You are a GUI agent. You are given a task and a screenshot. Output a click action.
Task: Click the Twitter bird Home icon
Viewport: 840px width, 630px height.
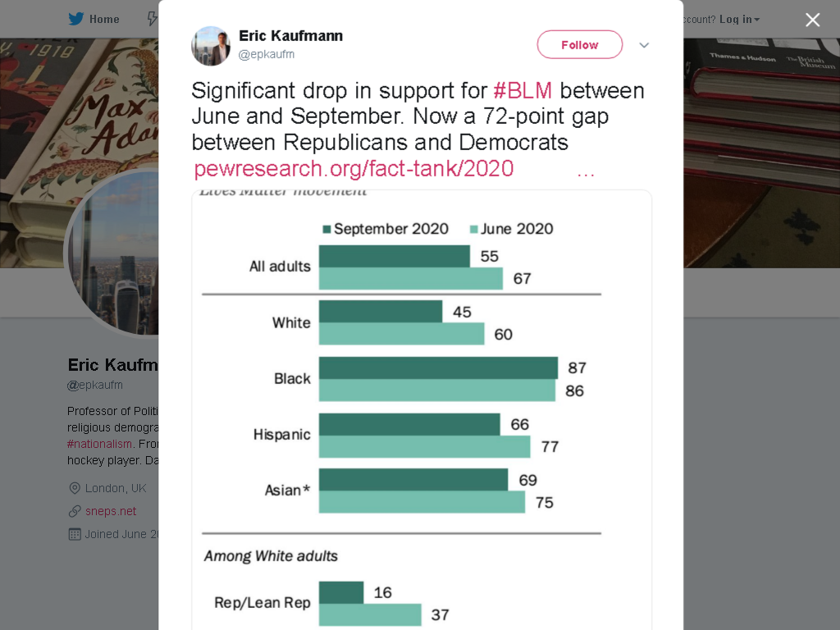[x=76, y=19]
